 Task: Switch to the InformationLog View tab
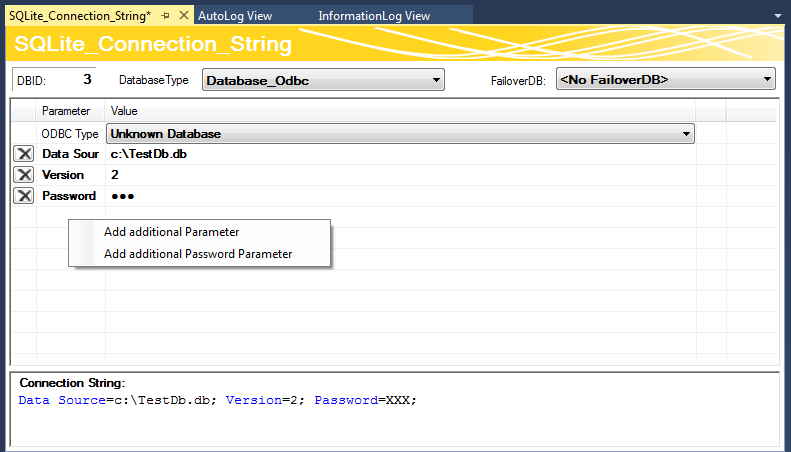click(x=374, y=16)
